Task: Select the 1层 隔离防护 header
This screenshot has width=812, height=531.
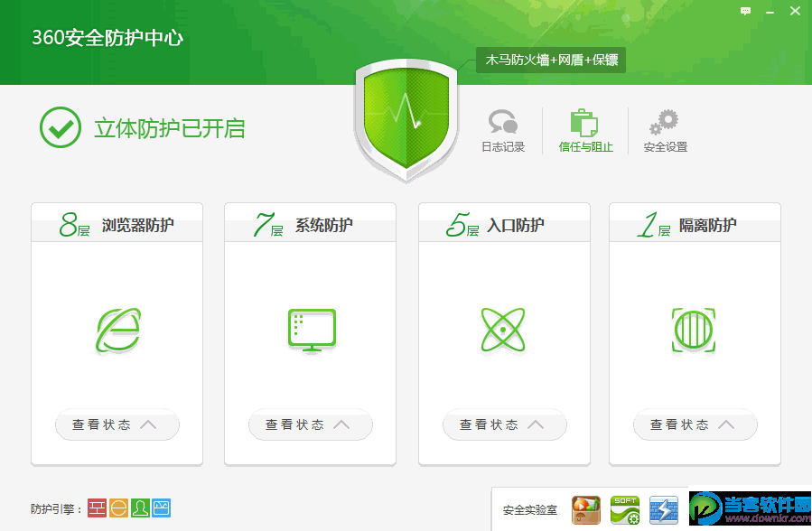Action: click(695, 223)
